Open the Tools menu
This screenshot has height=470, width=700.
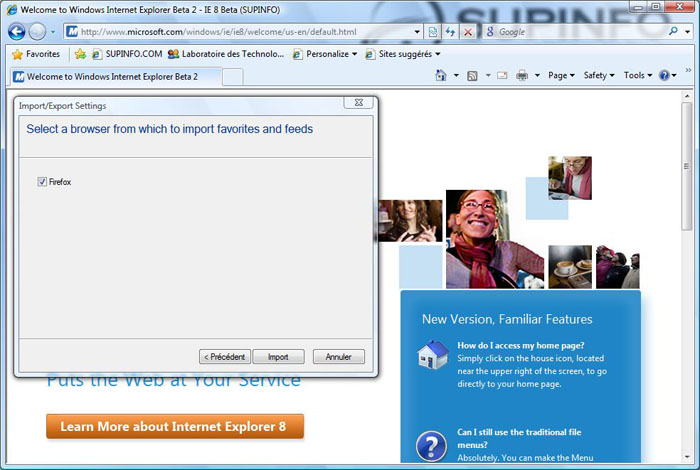click(638, 75)
